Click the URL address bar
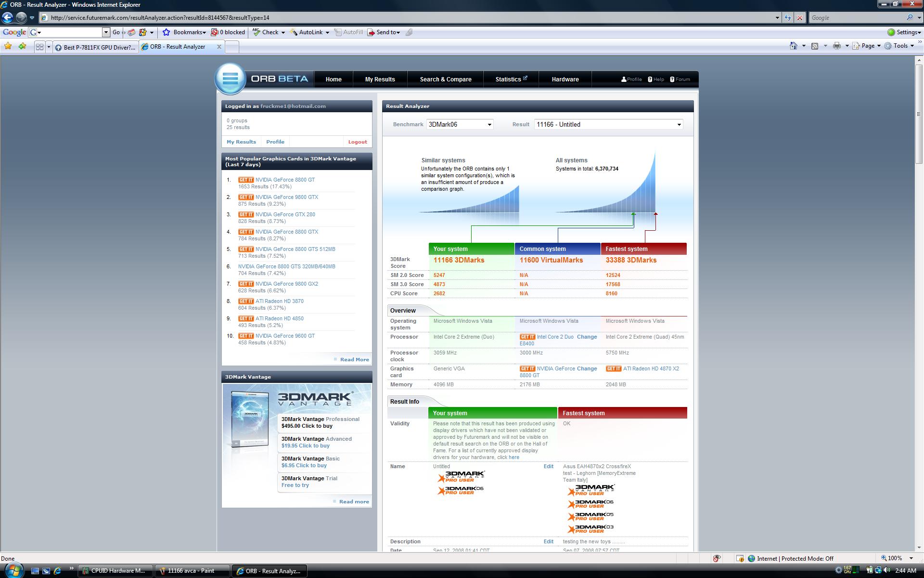Viewport: 924px width, 578px height. coord(407,18)
